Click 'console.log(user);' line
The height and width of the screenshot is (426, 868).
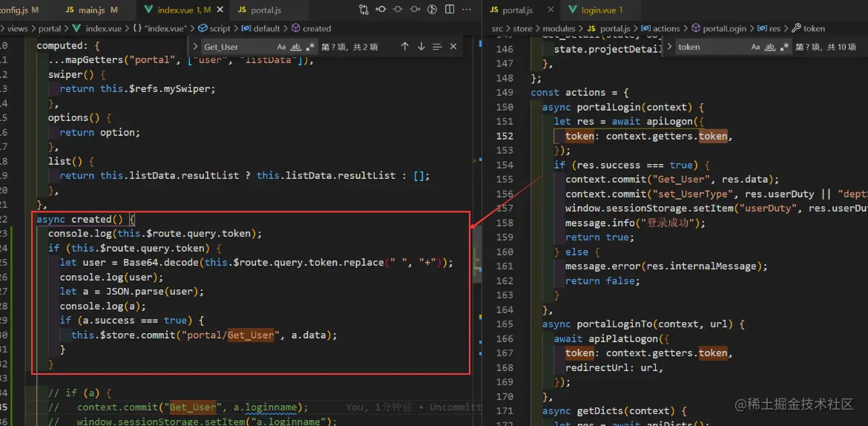112,277
